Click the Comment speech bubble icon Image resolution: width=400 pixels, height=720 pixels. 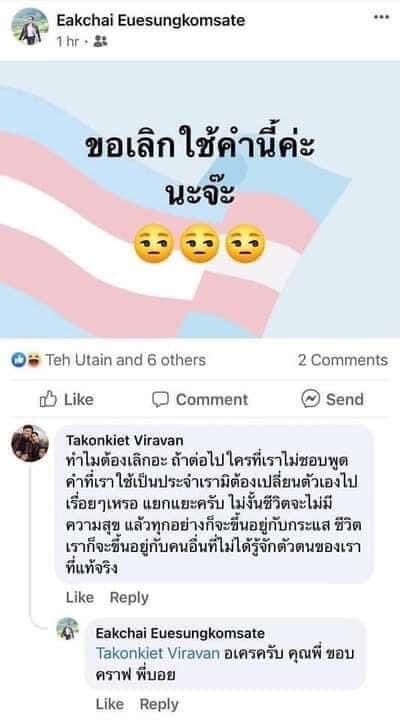pyautogui.click(x=160, y=399)
